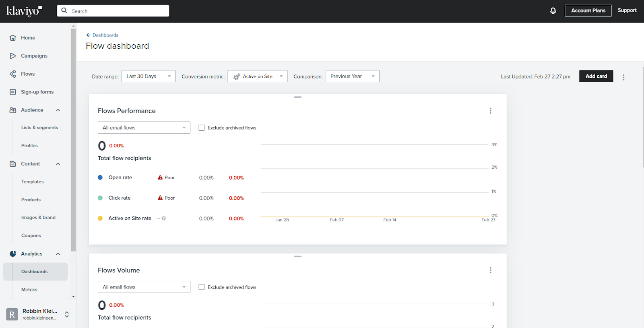Click the Open rate blue legend dot
This screenshot has height=328, width=644.
point(100,177)
